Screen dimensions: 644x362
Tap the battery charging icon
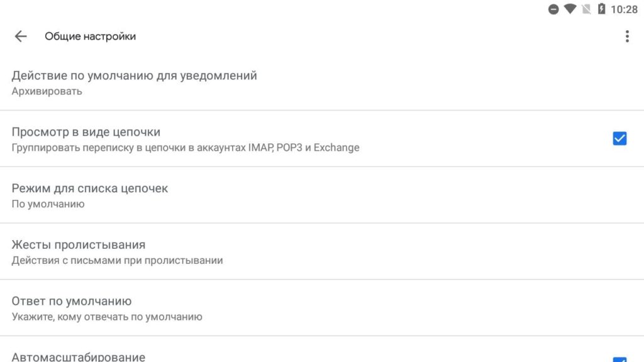601,9
